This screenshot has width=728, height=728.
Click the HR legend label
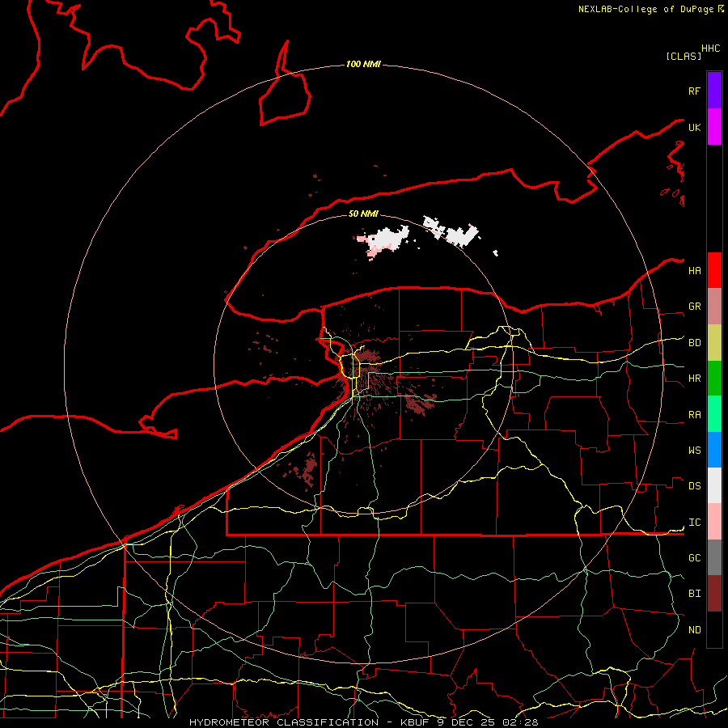click(x=695, y=379)
